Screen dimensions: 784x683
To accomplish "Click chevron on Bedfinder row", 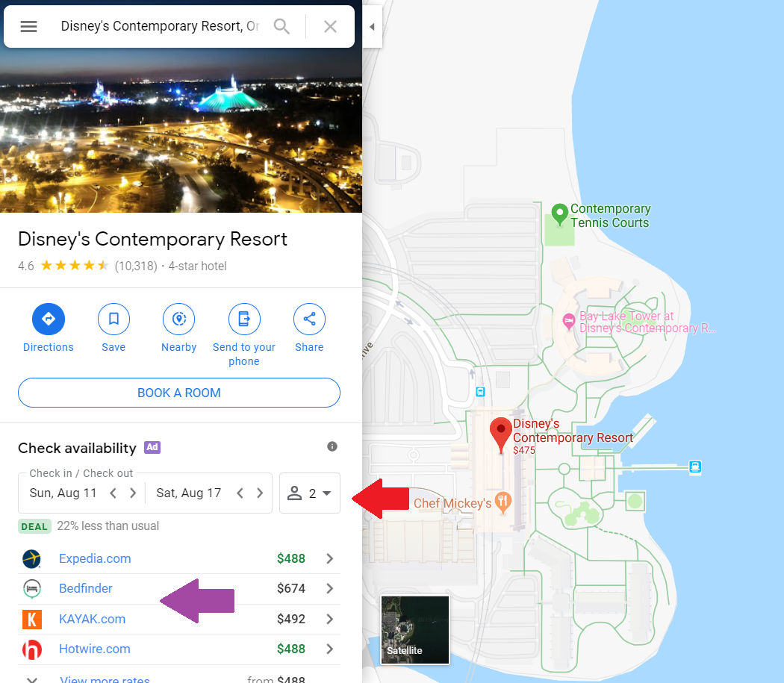I will (x=329, y=588).
